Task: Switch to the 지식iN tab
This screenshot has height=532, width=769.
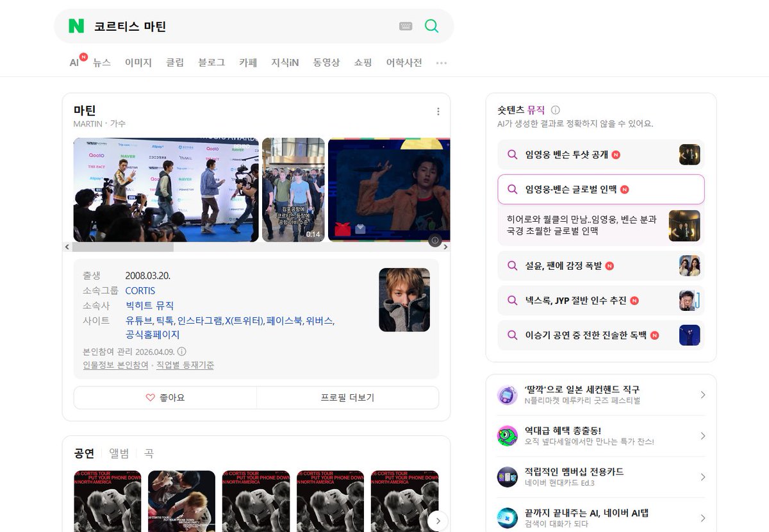Action: (285, 63)
